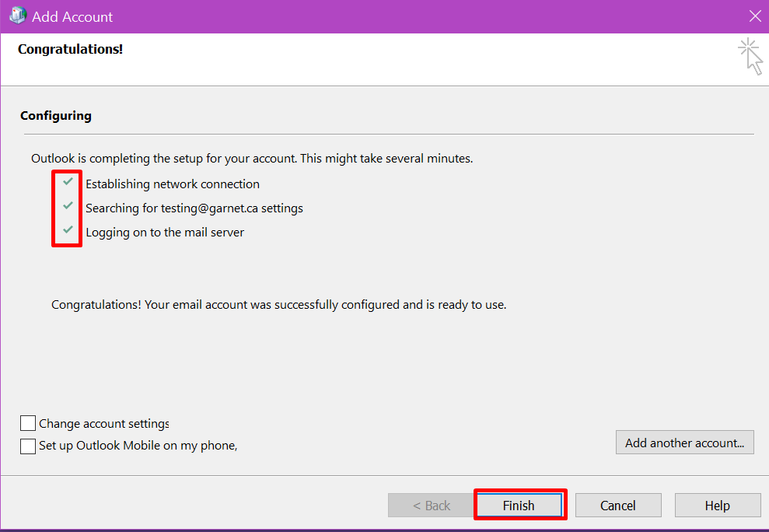The width and height of the screenshot is (769, 532).
Task: Click the Searching for testing@garnet.ca settings text
Action: tap(194, 208)
